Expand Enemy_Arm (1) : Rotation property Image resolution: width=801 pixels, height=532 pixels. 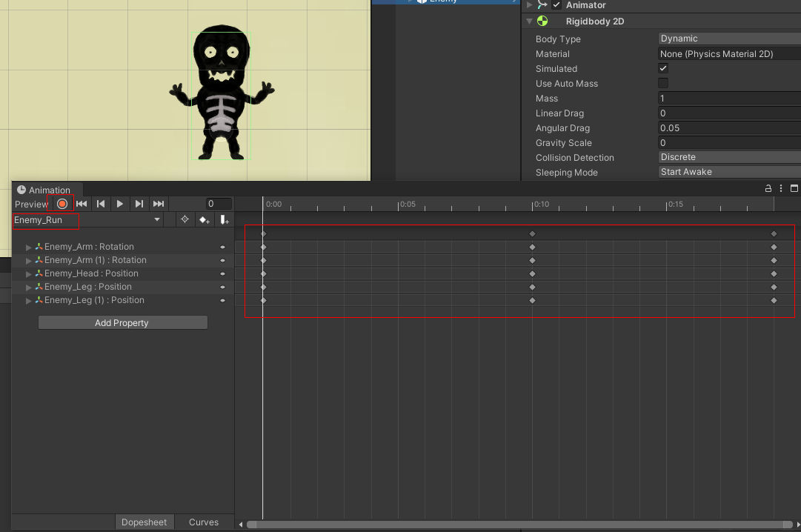29,260
